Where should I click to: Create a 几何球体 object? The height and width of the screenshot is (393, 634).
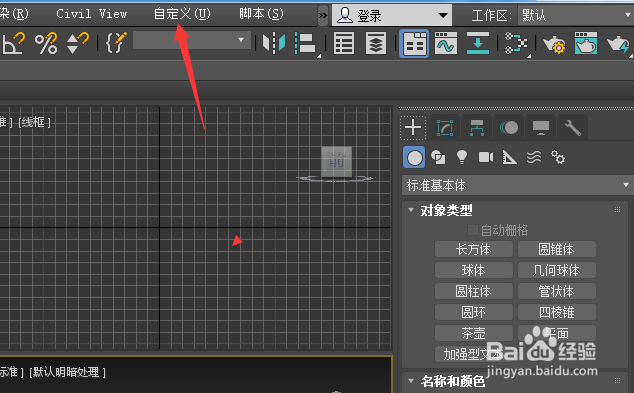[x=556, y=270]
